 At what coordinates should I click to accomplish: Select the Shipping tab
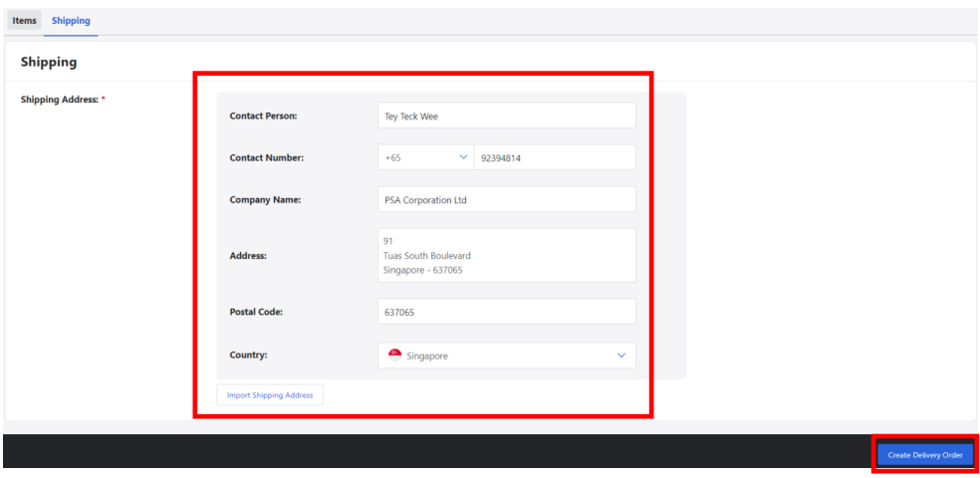pyautogui.click(x=71, y=21)
